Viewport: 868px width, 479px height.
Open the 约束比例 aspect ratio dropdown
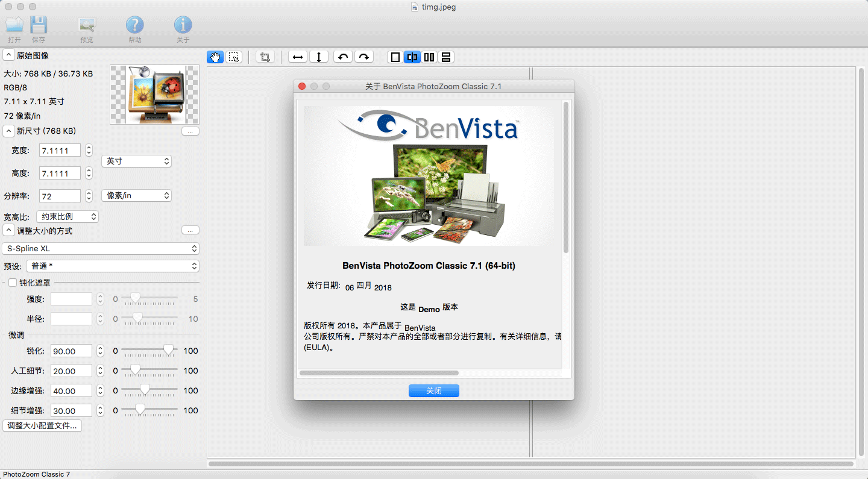click(68, 216)
